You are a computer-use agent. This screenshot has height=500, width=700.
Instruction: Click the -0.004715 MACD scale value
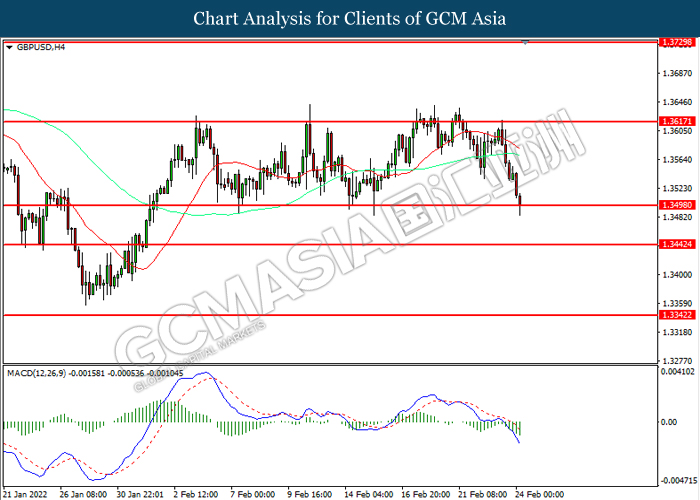point(679,481)
